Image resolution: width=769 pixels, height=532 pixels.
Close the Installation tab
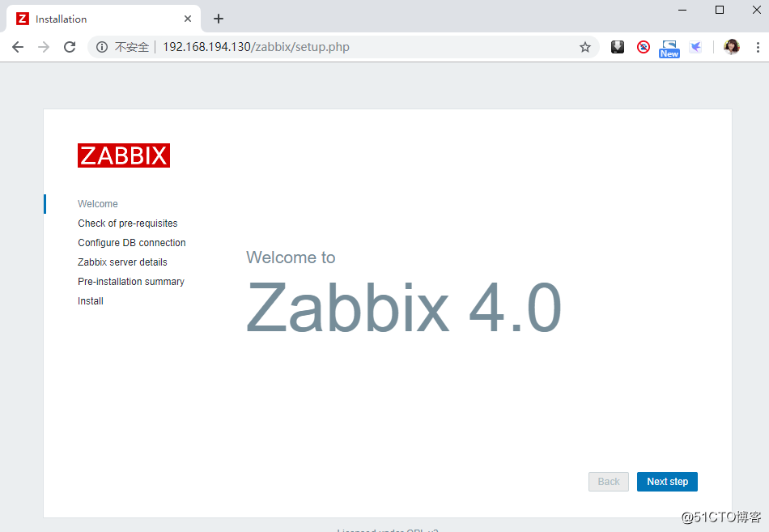[188, 19]
